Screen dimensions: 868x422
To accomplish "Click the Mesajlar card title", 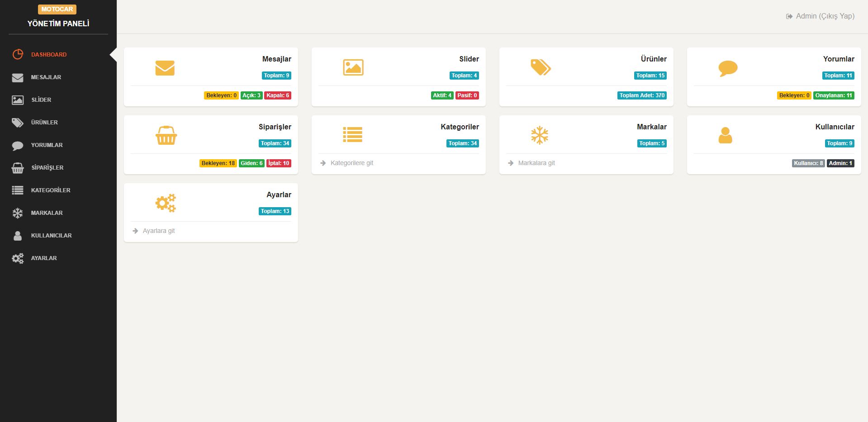I will [x=277, y=59].
